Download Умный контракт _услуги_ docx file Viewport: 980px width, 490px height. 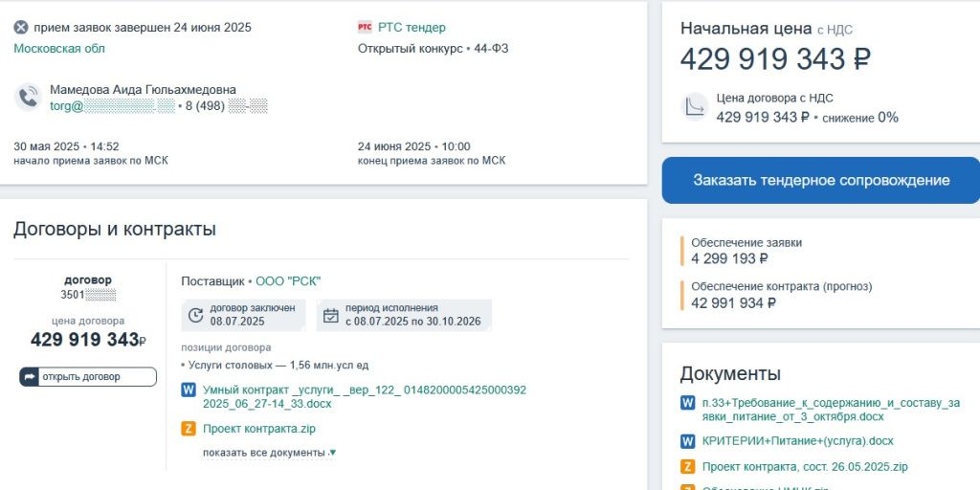pyautogui.click(x=364, y=396)
